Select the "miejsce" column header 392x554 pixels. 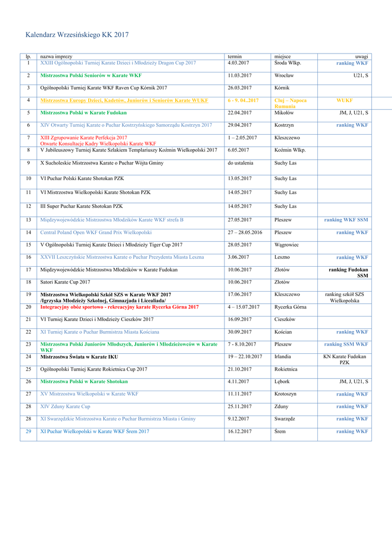click(x=282, y=56)
